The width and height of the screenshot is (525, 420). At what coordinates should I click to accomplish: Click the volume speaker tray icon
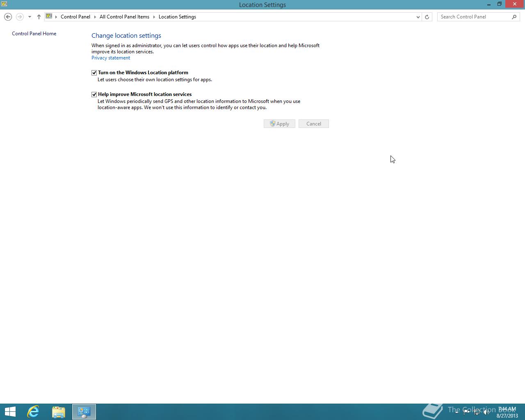pyautogui.click(x=486, y=412)
